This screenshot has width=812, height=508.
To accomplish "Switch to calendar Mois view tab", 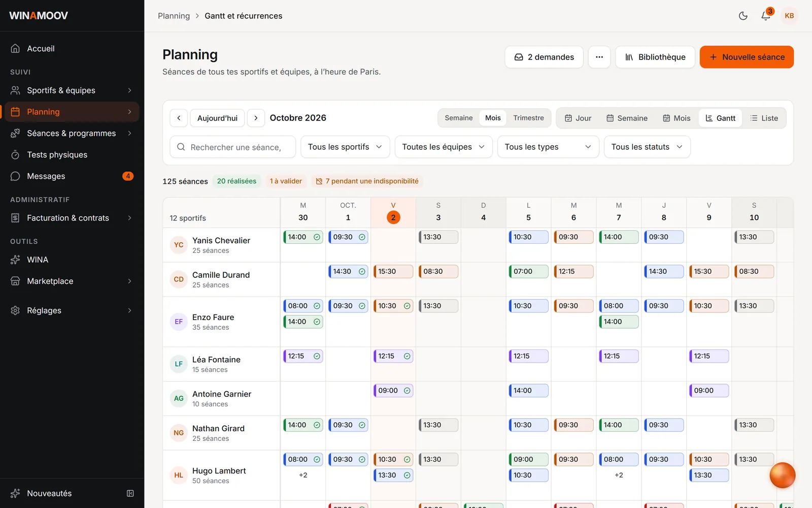I will pyautogui.click(x=676, y=118).
